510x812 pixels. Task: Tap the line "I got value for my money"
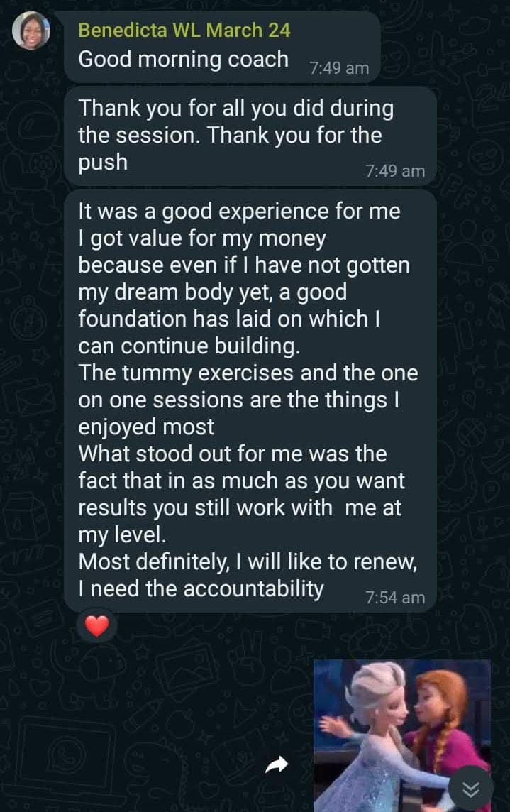click(x=201, y=238)
